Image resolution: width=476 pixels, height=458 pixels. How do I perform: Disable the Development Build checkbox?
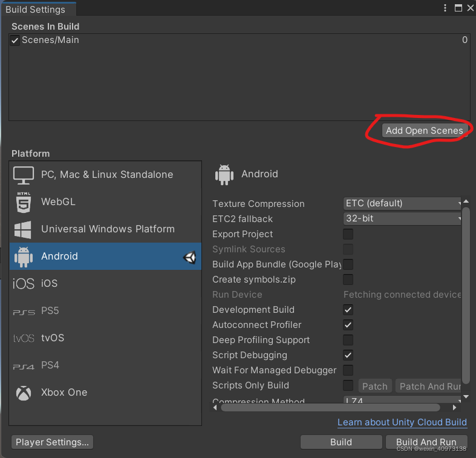click(348, 310)
